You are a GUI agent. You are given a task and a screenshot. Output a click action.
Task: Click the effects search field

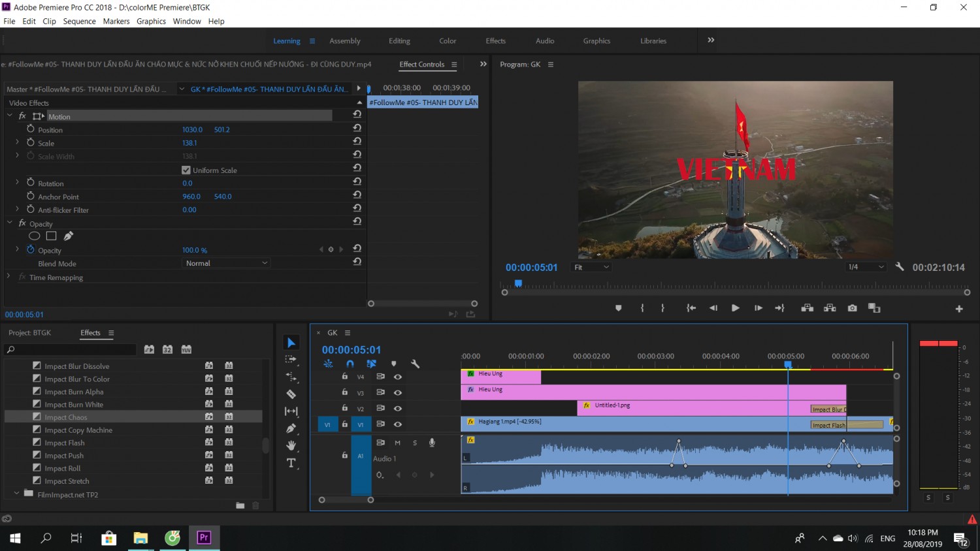tap(71, 350)
